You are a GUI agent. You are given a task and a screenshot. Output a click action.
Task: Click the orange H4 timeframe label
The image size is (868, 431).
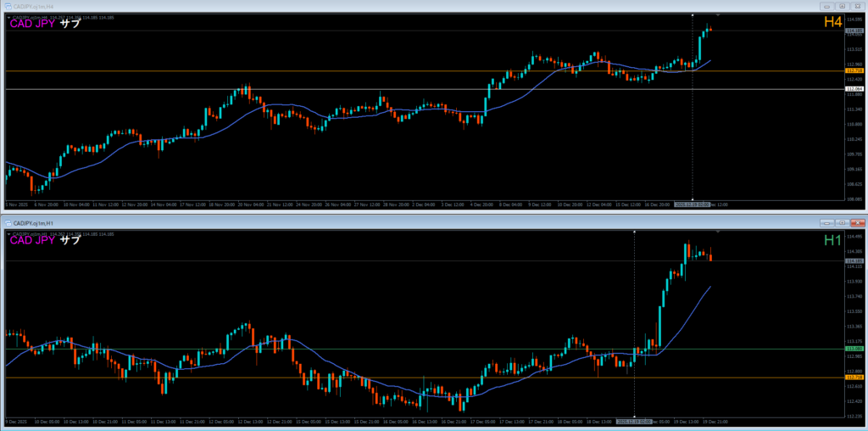832,24
